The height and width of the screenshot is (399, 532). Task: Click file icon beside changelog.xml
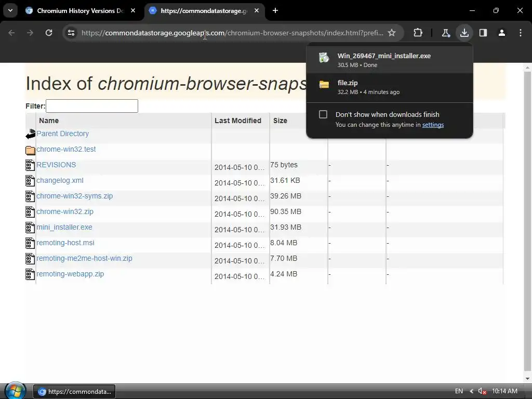tap(30, 181)
